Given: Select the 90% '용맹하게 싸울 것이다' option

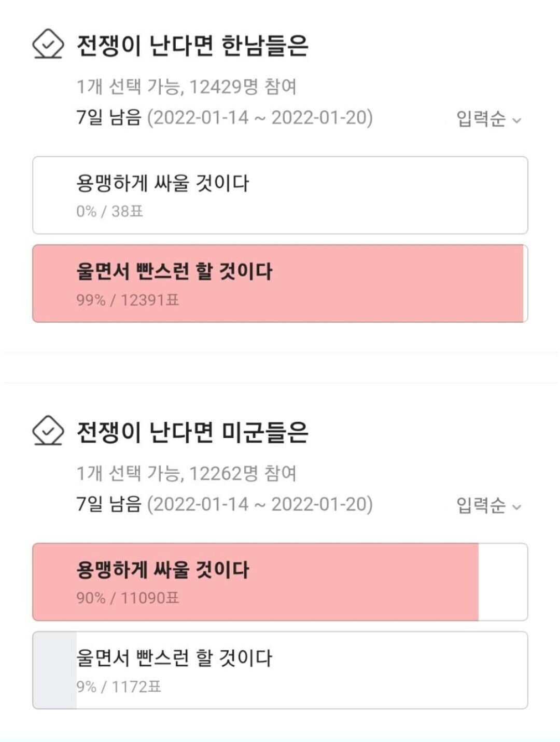Looking at the screenshot, I should click(280, 582).
